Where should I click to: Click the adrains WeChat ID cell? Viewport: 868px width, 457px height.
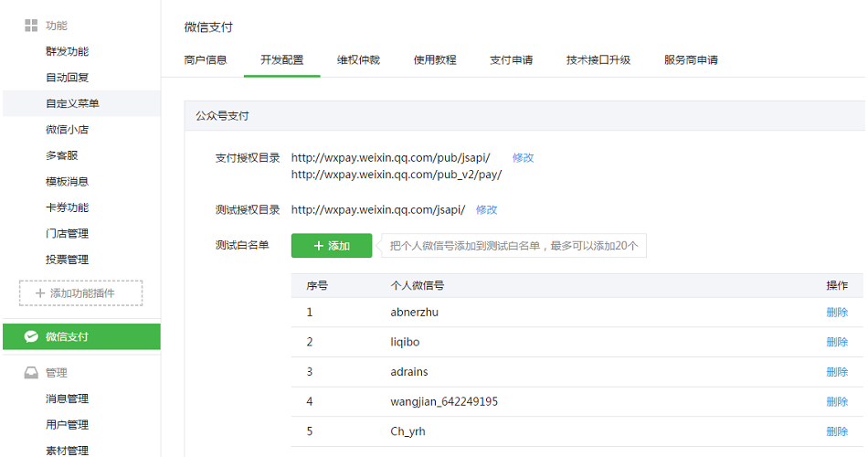pos(409,372)
